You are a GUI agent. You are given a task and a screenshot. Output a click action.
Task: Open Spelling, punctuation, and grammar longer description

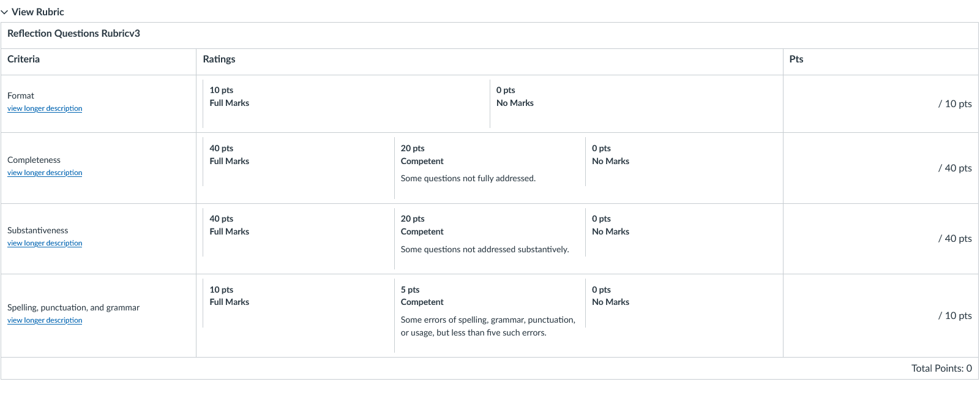point(45,320)
